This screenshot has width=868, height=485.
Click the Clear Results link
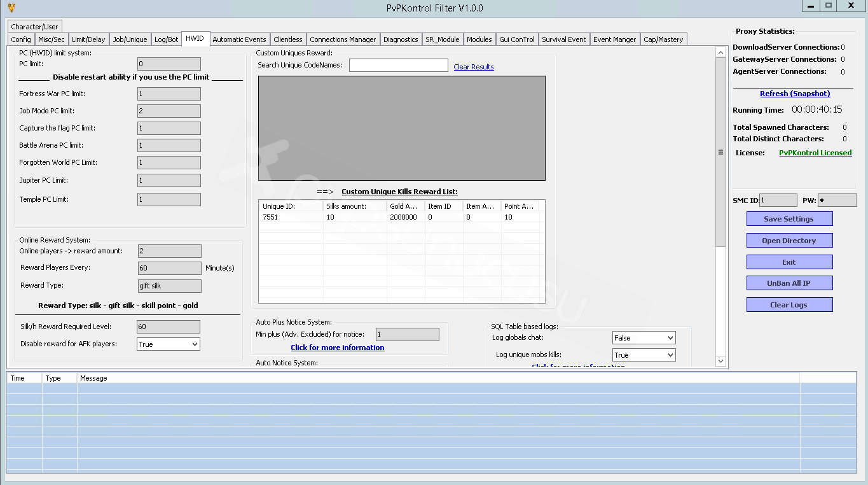click(x=474, y=67)
